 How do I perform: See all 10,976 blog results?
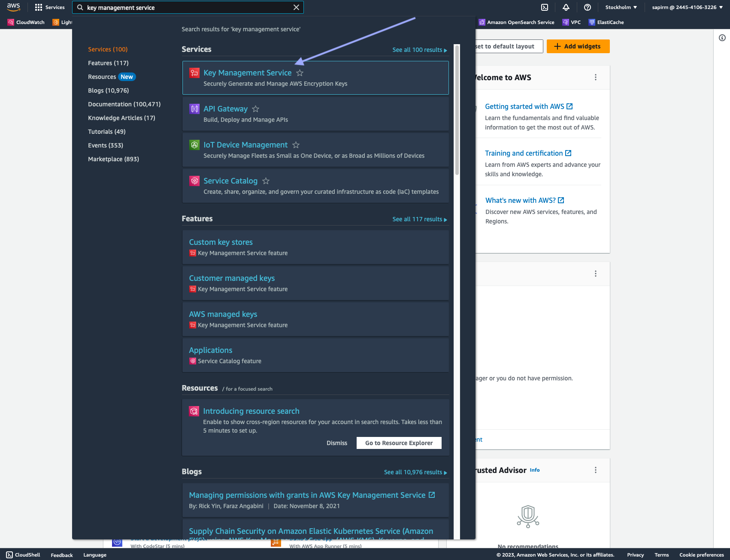(415, 472)
